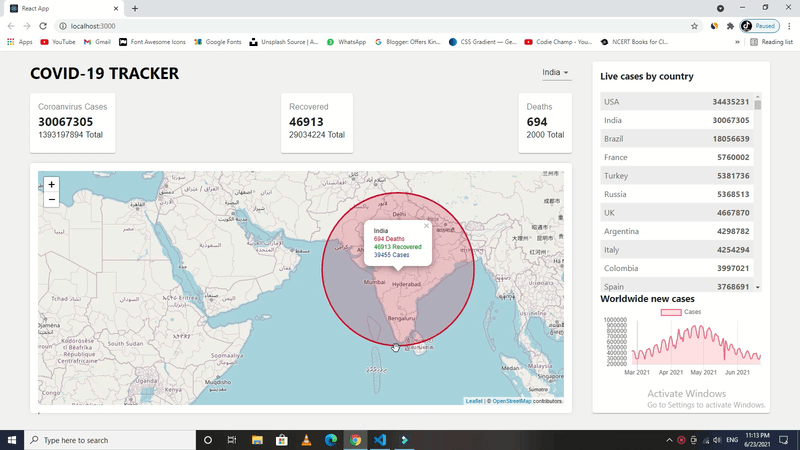Select the Recovered stats card
Image resolution: width=800 pixels, height=450 pixels.
[x=317, y=123]
